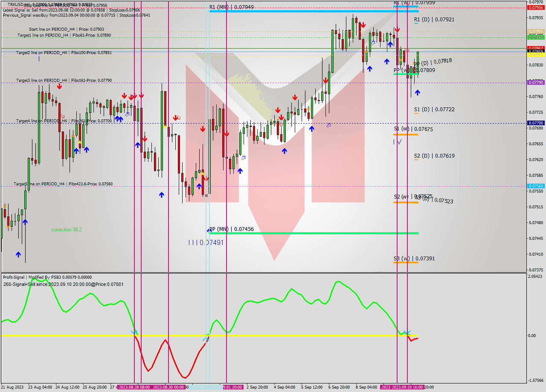Select the 2023.09.10 16:00 date marker
This screenshot has width=546, height=392.
point(407,387)
